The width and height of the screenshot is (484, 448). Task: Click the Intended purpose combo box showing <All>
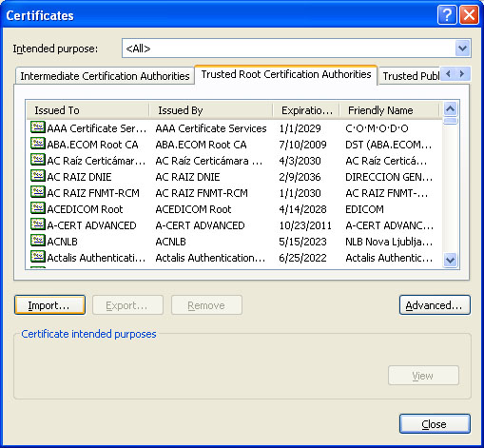coord(297,49)
